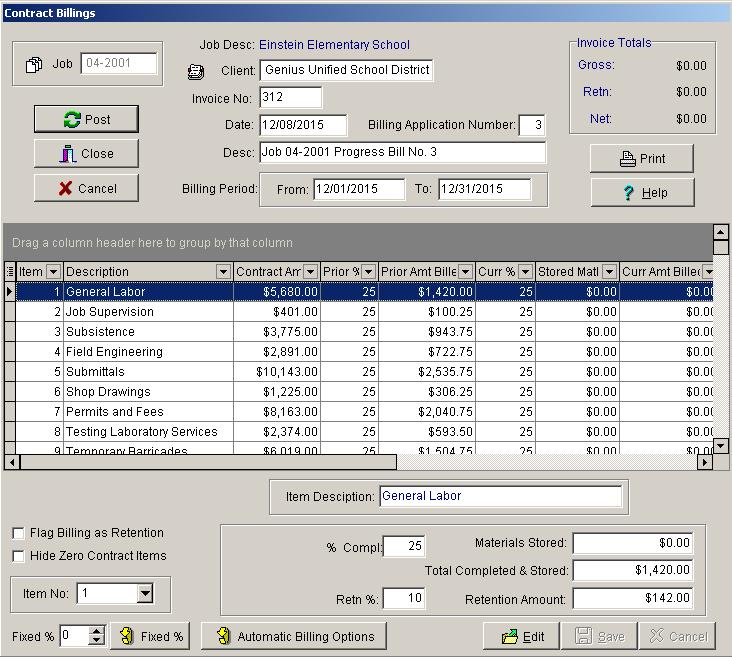This screenshot has height=657, width=732.
Task: Open the Curr Amt Billed column filter dropdown
Action: (x=709, y=272)
